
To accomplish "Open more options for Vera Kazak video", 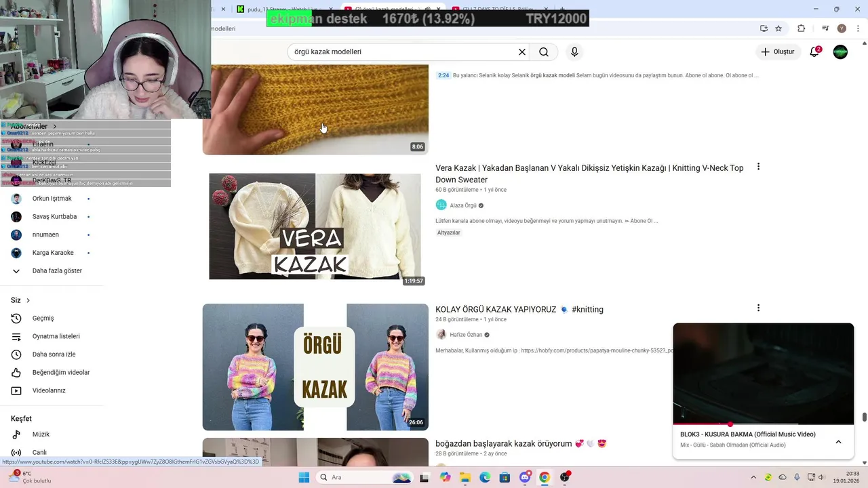I will pos(758,167).
